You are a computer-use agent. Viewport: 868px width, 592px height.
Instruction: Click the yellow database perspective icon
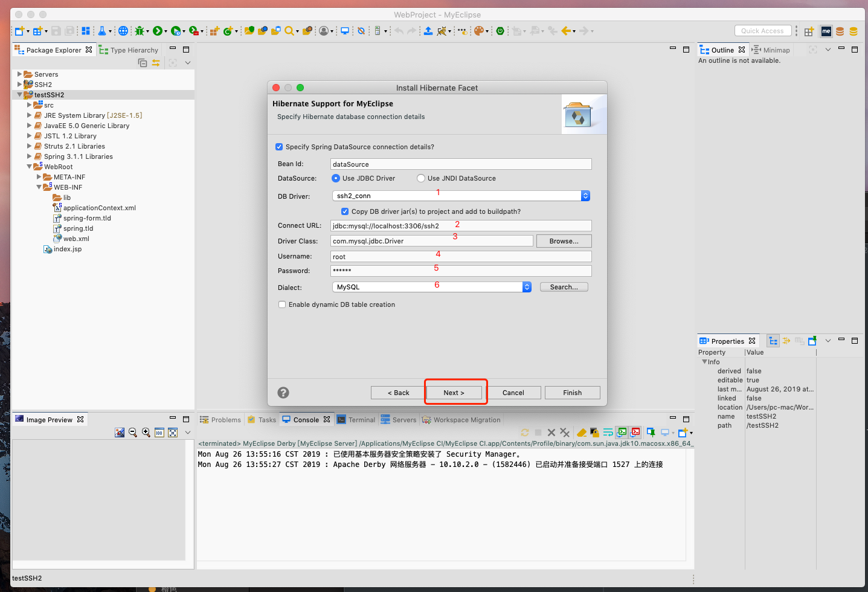[854, 31]
